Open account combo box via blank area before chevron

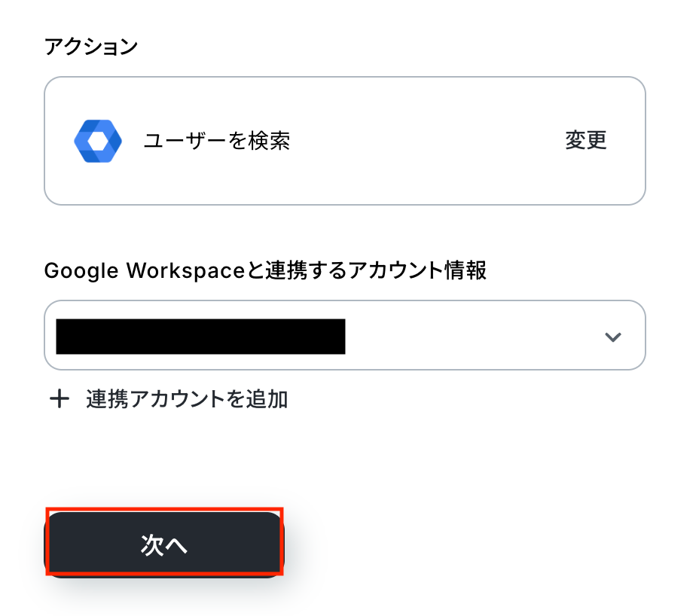tap(475, 337)
